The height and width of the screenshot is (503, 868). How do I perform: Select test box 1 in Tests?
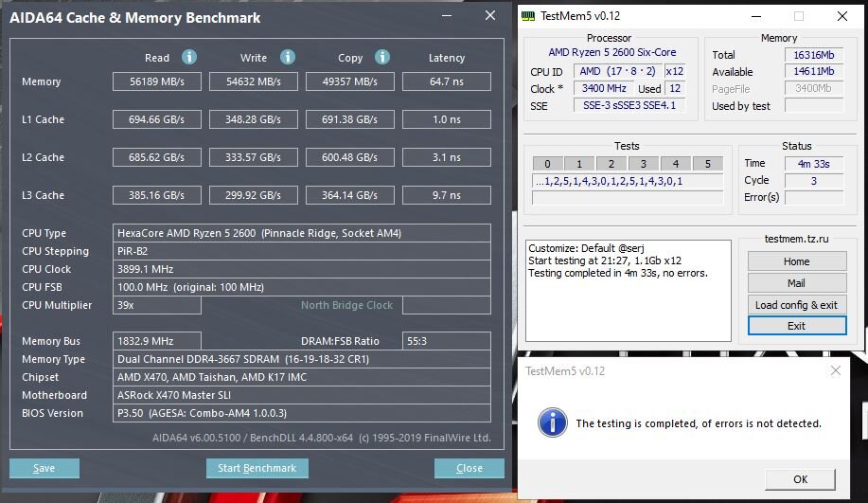click(x=579, y=164)
